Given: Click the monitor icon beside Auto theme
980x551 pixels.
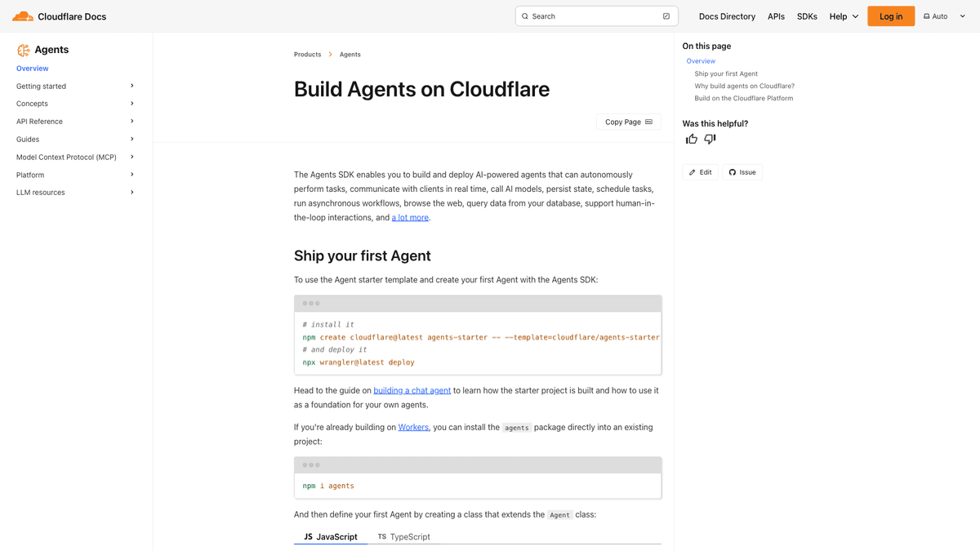Looking at the screenshot, I should [x=927, y=16].
